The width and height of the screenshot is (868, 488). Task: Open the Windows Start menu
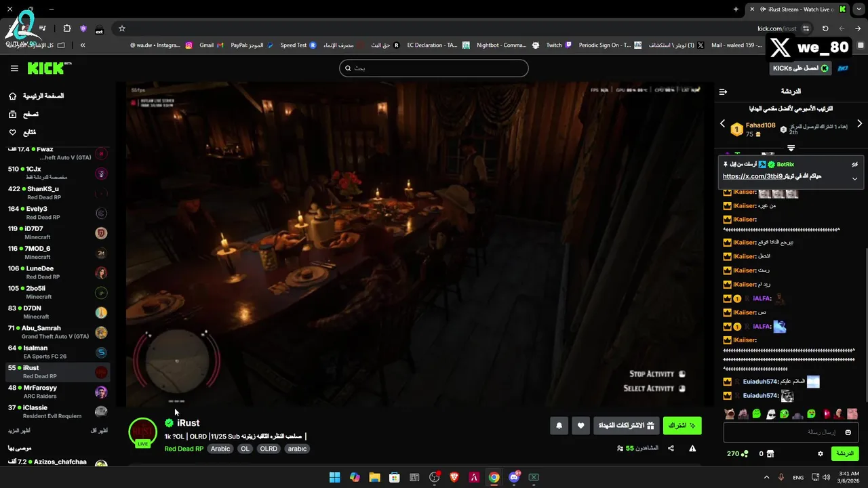pyautogui.click(x=334, y=477)
